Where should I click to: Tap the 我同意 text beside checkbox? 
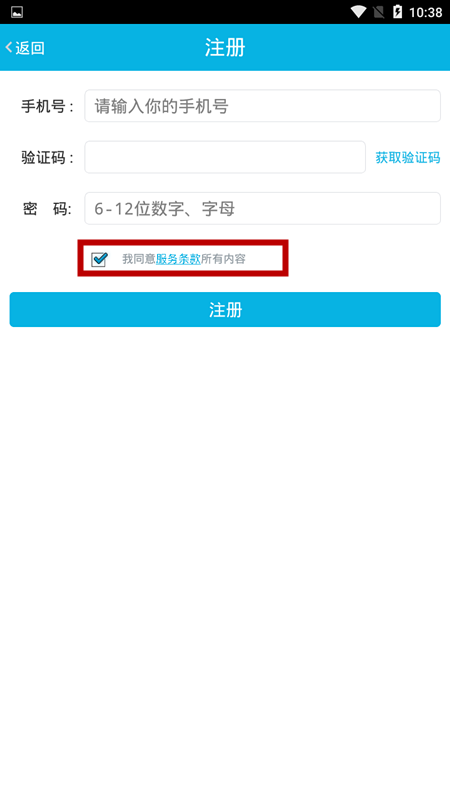pyautogui.click(x=139, y=259)
